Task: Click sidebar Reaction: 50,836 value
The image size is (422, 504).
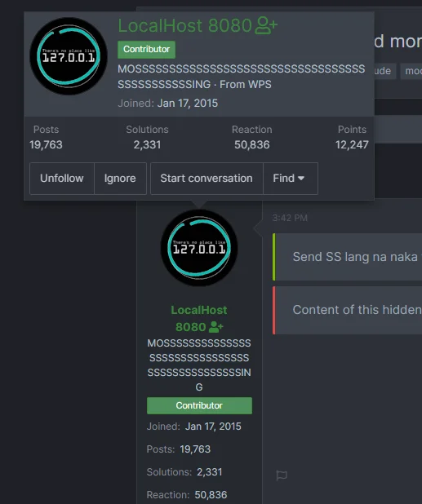Action: pyautogui.click(x=211, y=495)
